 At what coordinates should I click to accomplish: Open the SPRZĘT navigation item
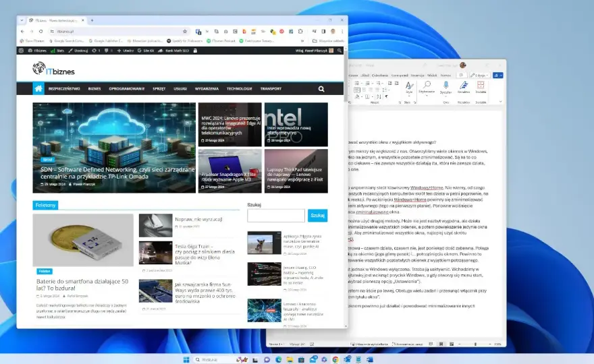(x=159, y=89)
